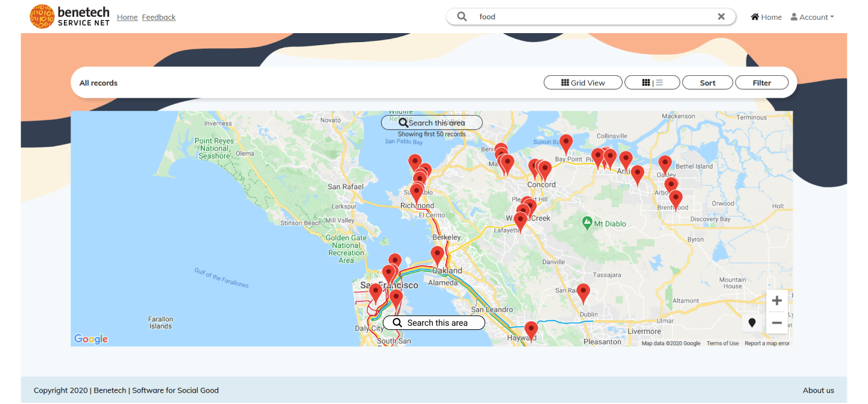Click the "All records" heading text
868x404 pixels.
click(98, 83)
